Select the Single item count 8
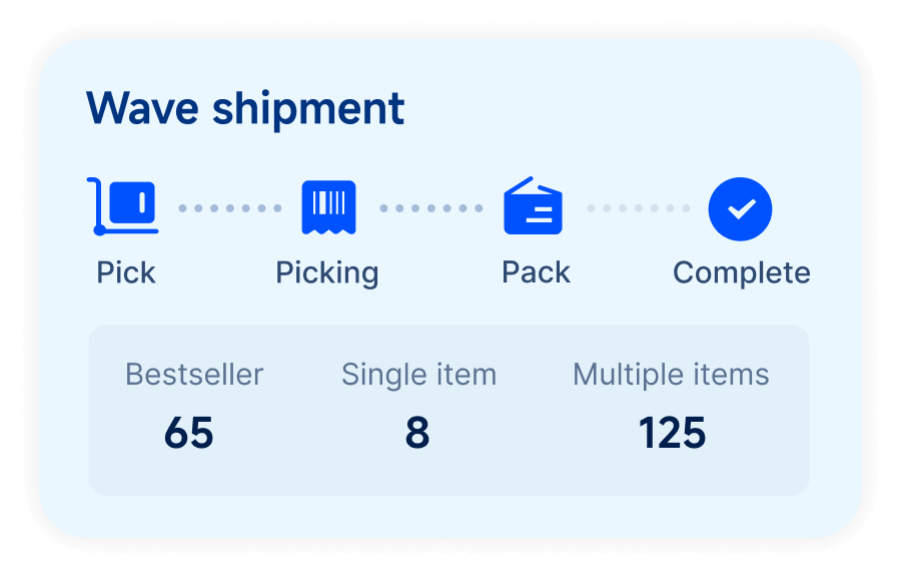 click(x=417, y=433)
